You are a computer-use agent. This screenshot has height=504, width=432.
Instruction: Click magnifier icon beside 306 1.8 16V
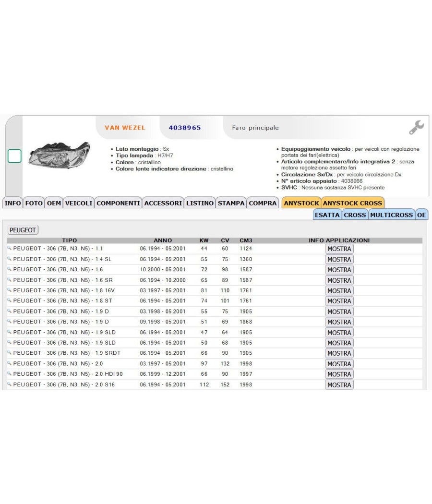point(9,290)
